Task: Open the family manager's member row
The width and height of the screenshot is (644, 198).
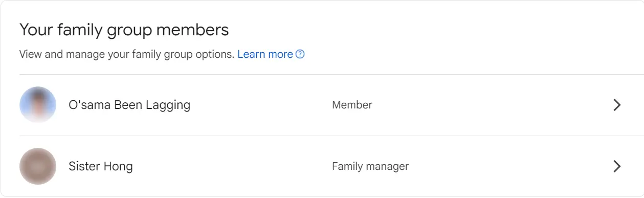Action: pos(322,166)
